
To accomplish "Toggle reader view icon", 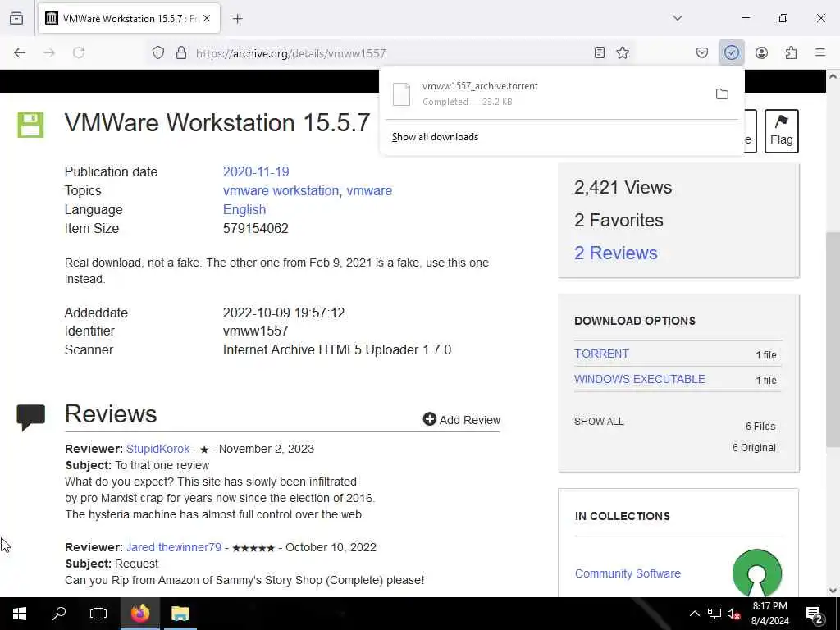I will 600,52.
